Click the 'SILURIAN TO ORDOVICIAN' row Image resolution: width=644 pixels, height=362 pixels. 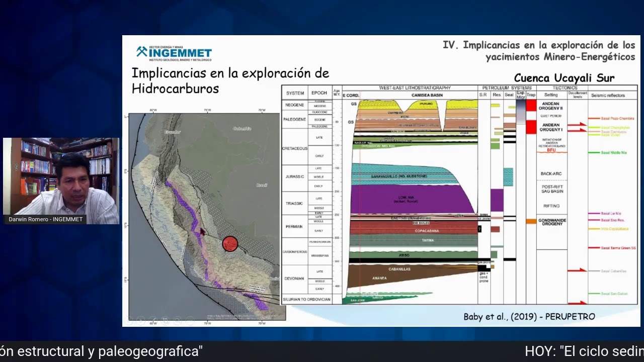point(307,300)
